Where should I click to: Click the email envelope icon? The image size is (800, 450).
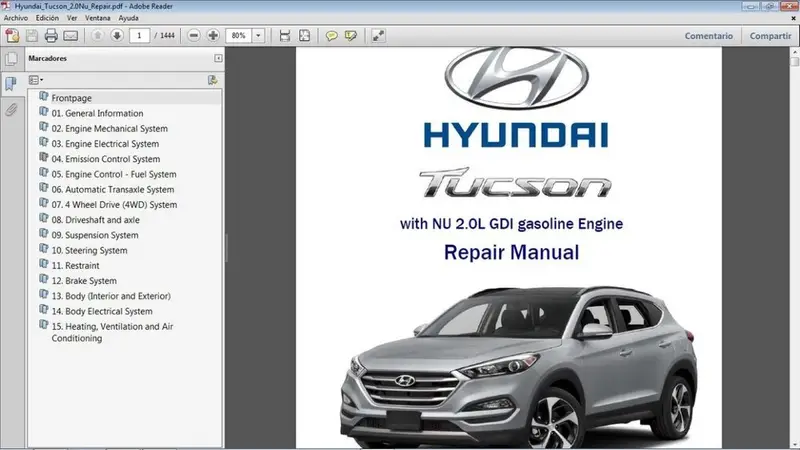70,36
